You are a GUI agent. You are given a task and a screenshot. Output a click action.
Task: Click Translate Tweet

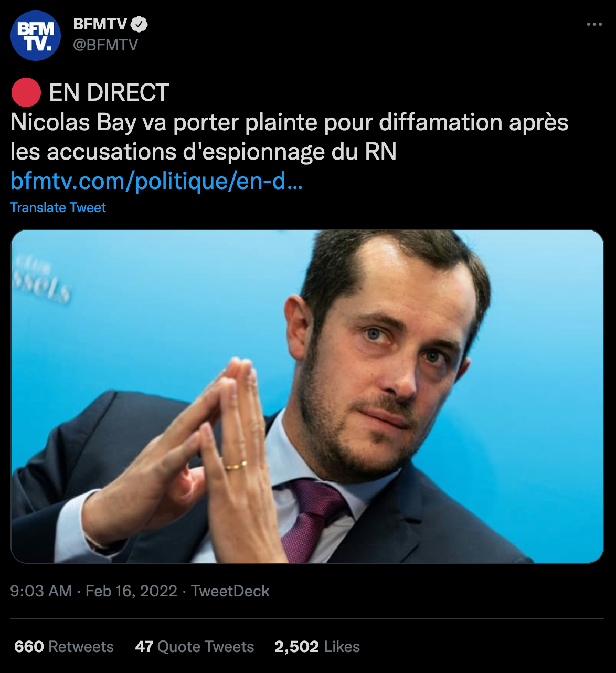58,207
